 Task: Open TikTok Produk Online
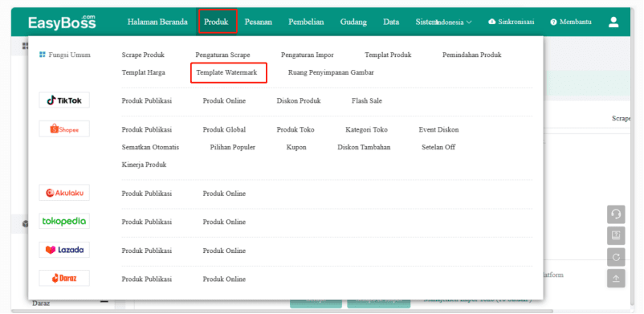(x=224, y=100)
